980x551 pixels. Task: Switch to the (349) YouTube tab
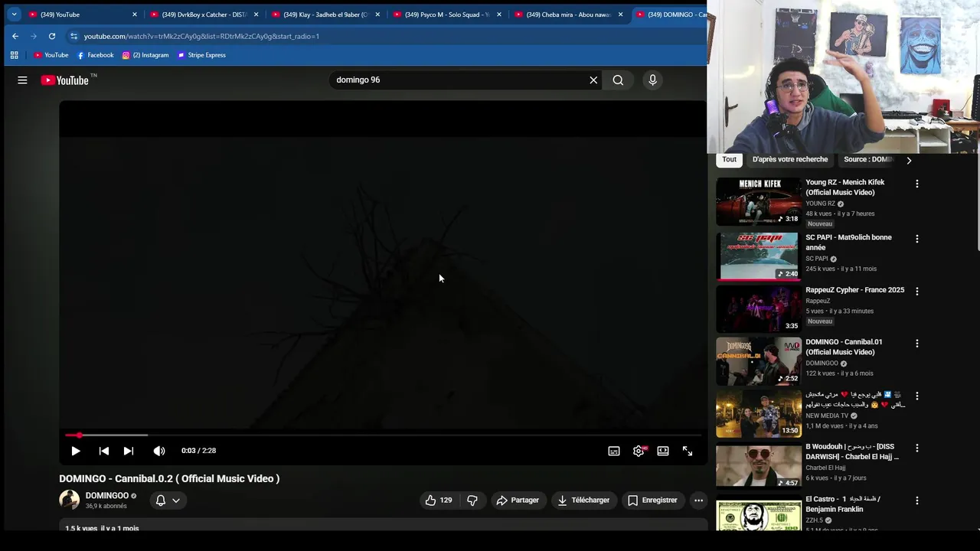[x=83, y=14]
